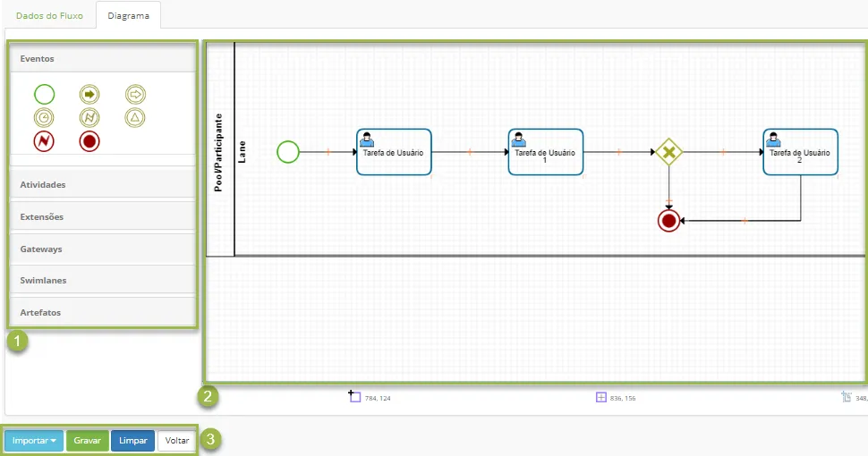Select the first Tarefa de Usuário task box
This screenshot has width=868, height=456.
click(394, 152)
